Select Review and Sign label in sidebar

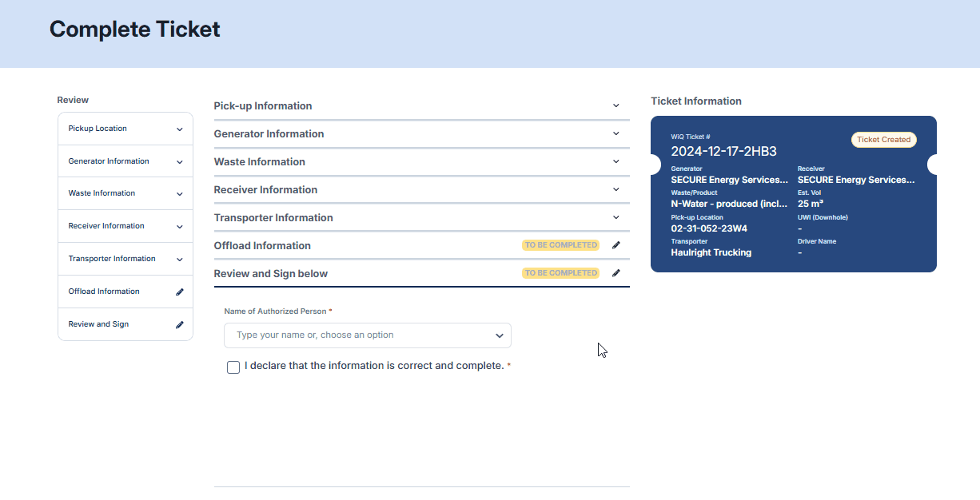[98, 324]
